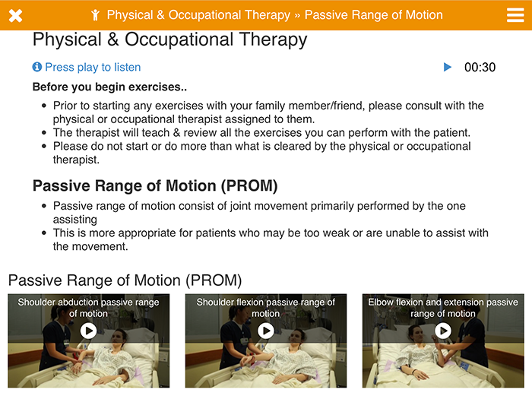Click Passive Range of Motion breadcrumb
Image resolution: width=532 pixels, height=399 pixels.
(x=374, y=15)
